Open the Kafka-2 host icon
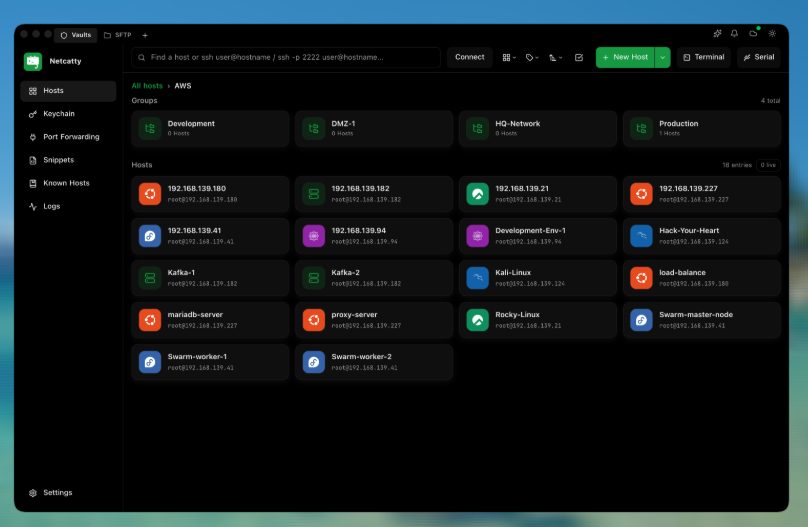 (x=314, y=278)
